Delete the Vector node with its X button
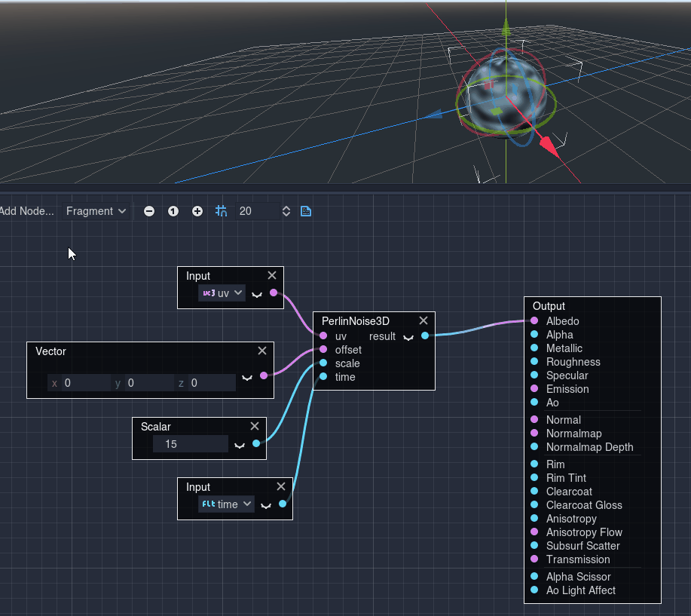The width and height of the screenshot is (691, 616). [261, 350]
